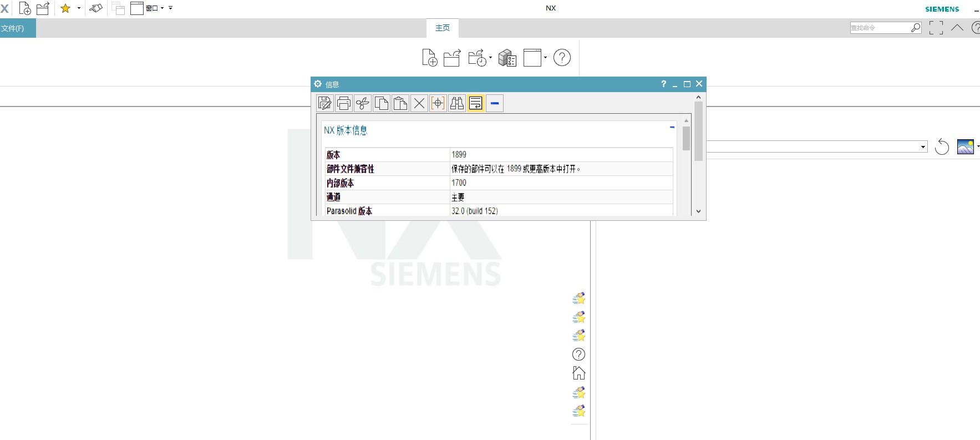Click the assembly load options cube icon
This screenshot has height=440, width=980.
click(507, 58)
